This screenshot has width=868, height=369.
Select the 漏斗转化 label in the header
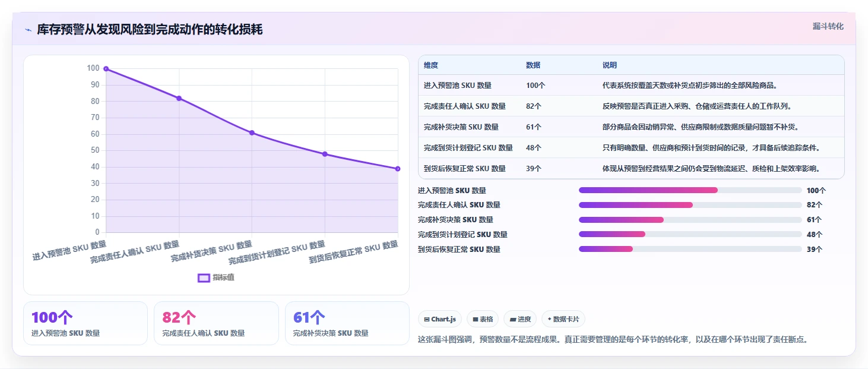click(828, 26)
